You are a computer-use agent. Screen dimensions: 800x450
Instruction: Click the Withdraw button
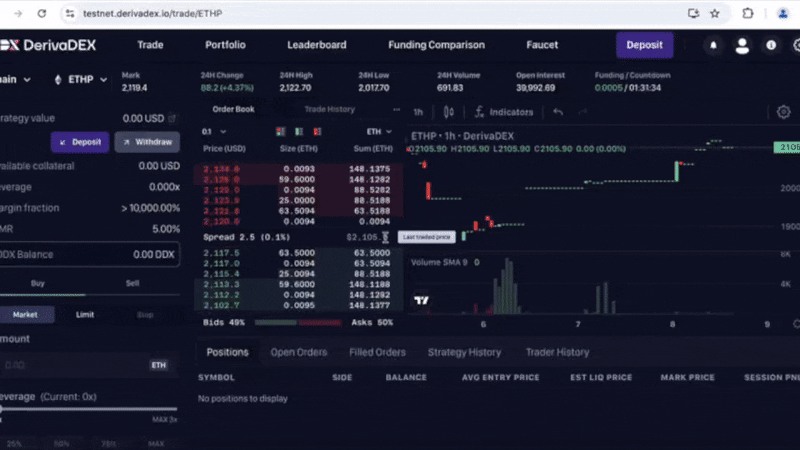pos(147,142)
